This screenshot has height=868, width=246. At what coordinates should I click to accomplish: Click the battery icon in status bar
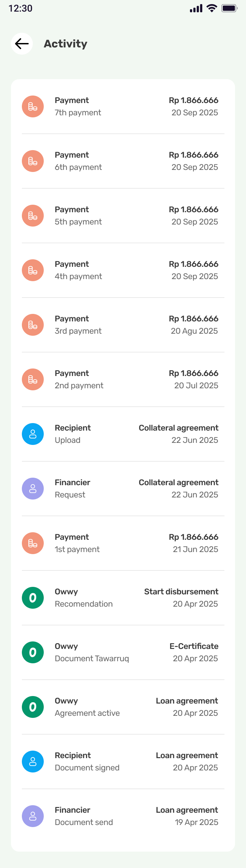pyautogui.click(x=229, y=8)
